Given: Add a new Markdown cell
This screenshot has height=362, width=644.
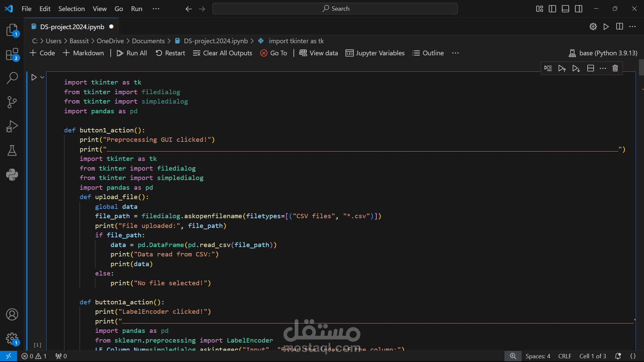Looking at the screenshot, I should [x=84, y=53].
